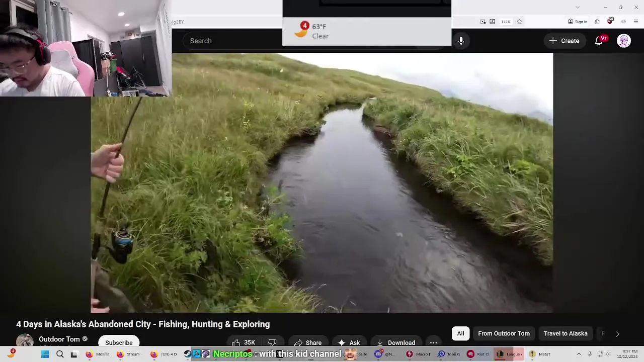Open the Outdoor Tom channel avatar
Viewport: 644px width, 362px height.
click(25, 341)
